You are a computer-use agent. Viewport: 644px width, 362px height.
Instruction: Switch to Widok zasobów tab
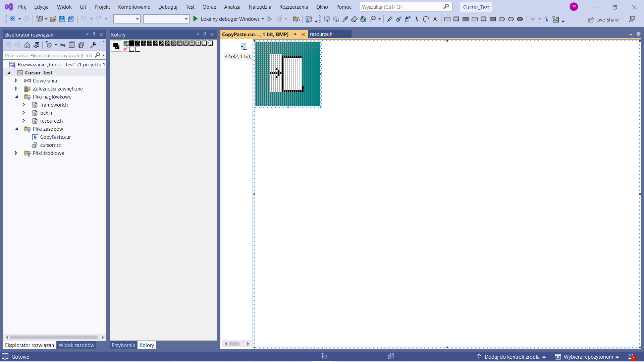pos(76,345)
